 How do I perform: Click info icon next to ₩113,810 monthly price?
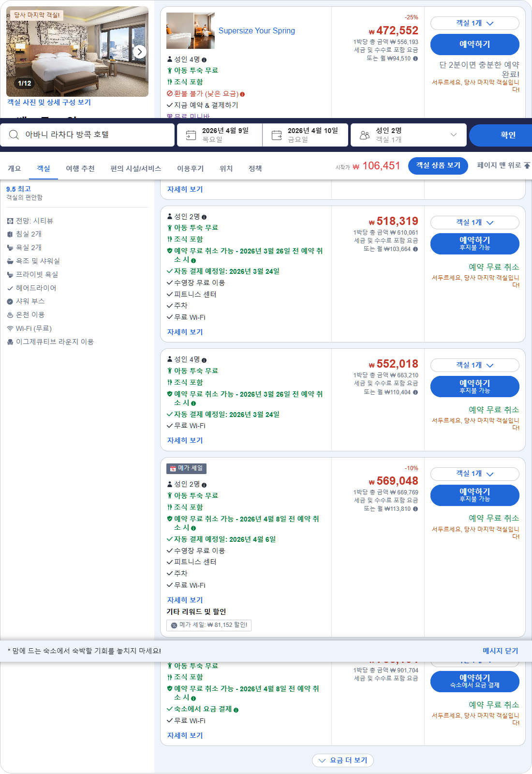pos(415,509)
